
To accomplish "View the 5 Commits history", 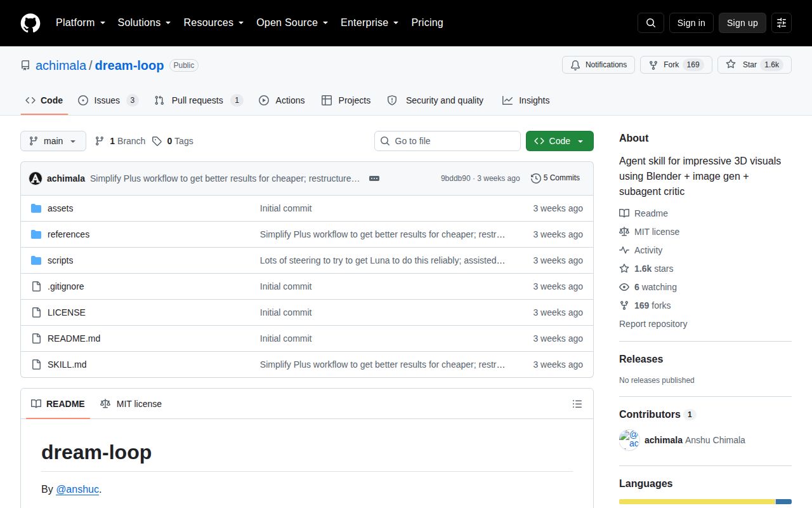I will [x=555, y=178].
